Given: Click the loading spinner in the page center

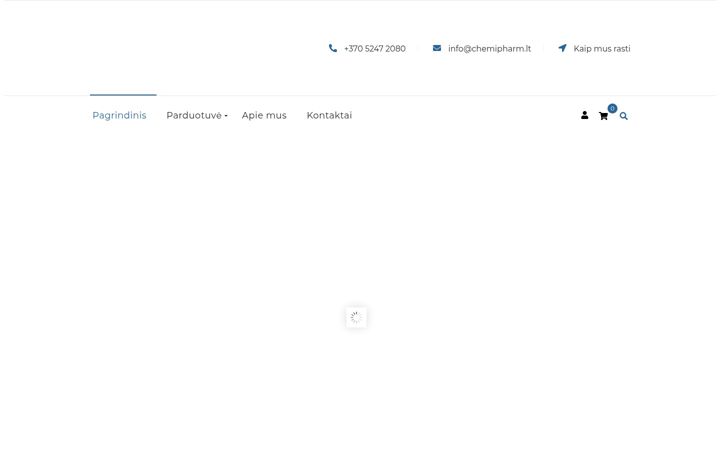Looking at the screenshot, I should 356,317.
